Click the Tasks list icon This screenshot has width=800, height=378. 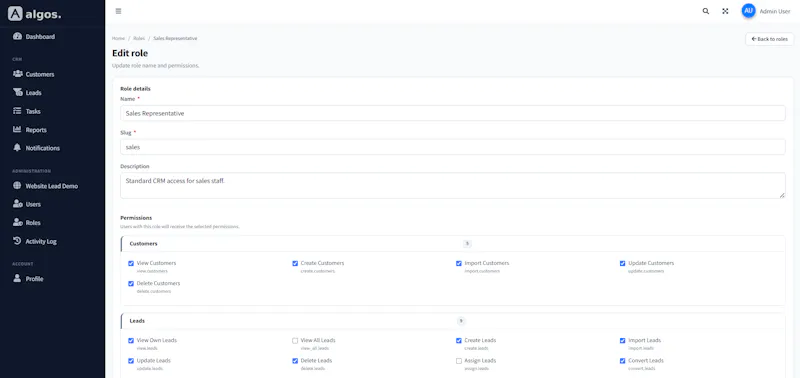(17, 111)
